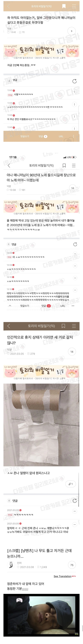Open hamburger menu in the topmost header
Screen dimensions: 83x644
click(74, 6)
